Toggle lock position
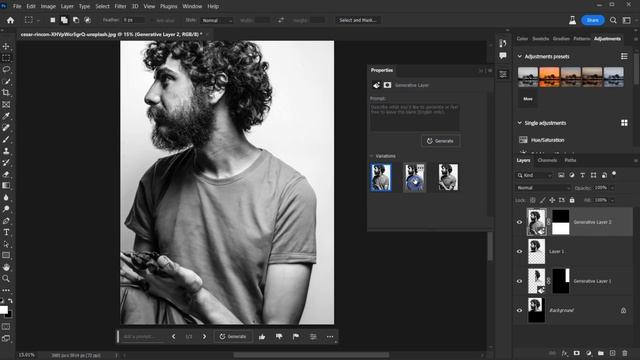 (552, 200)
